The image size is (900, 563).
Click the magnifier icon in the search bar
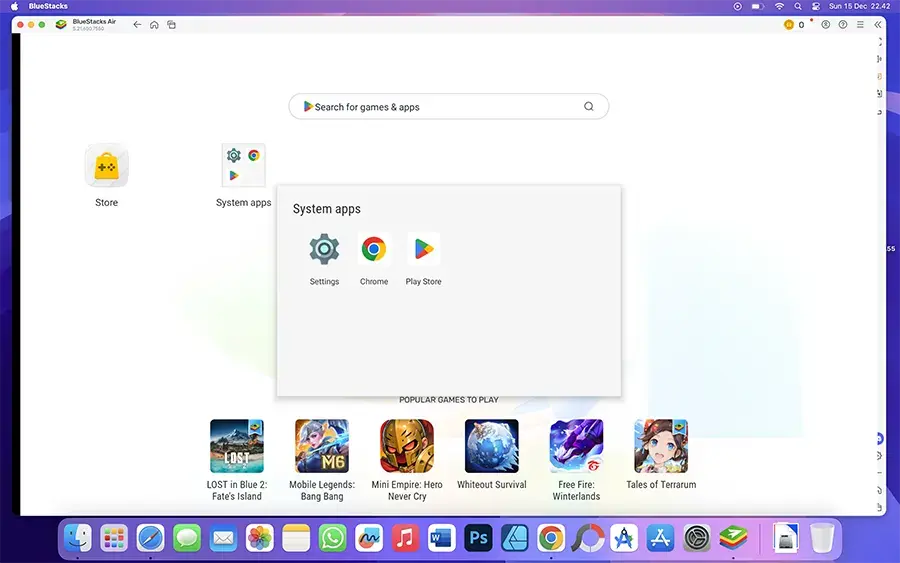(589, 106)
